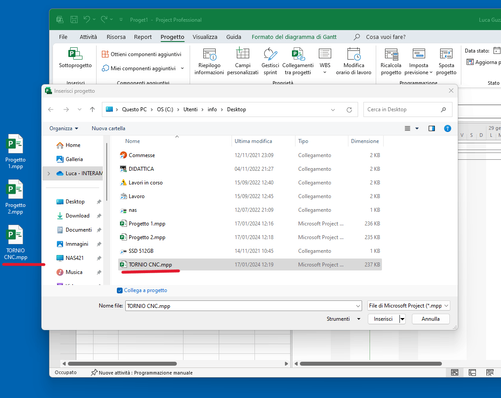Select Progetto 1.mpp in file list
This screenshot has width=501, height=398.
[x=250, y=224]
